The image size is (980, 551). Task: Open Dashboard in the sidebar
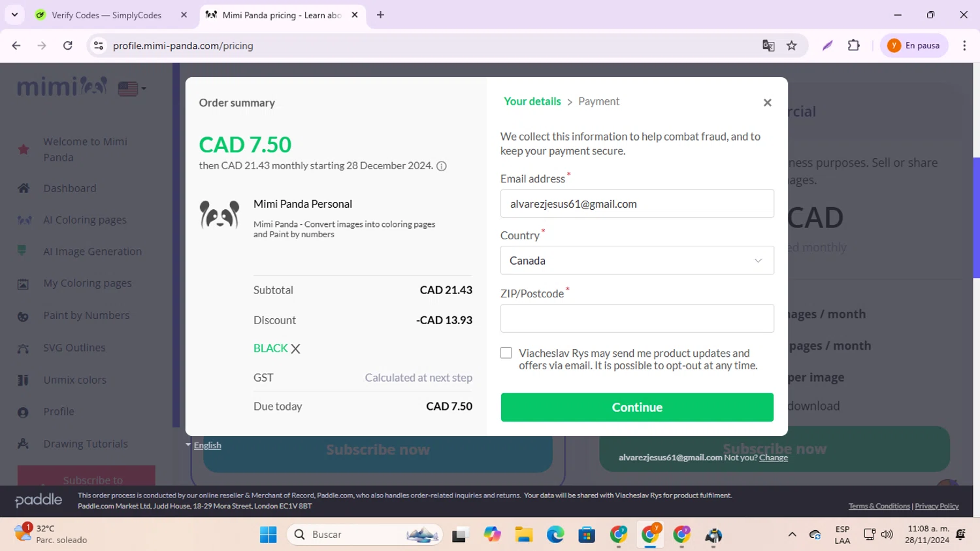(x=70, y=188)
